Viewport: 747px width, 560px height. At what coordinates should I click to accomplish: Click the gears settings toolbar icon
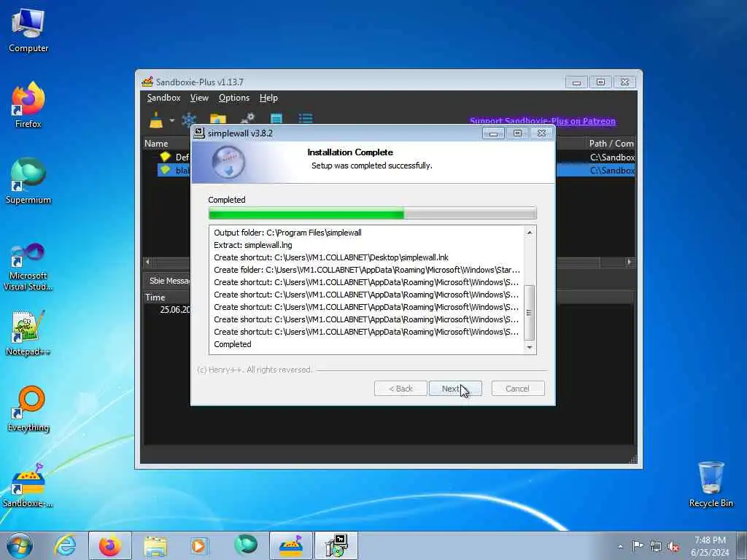(x=248, y=119)
